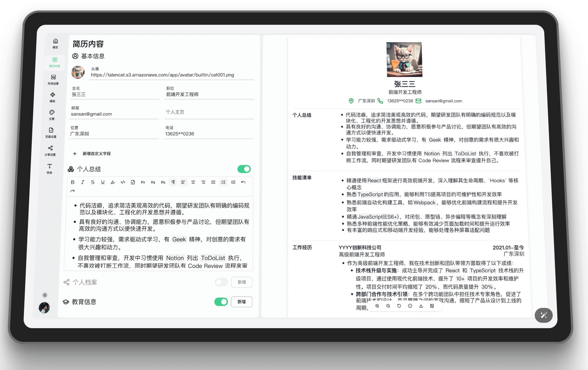Screen dimensions: 588x370
Task: Undo last edit in editor toolbar
Action: click(243, 182)
